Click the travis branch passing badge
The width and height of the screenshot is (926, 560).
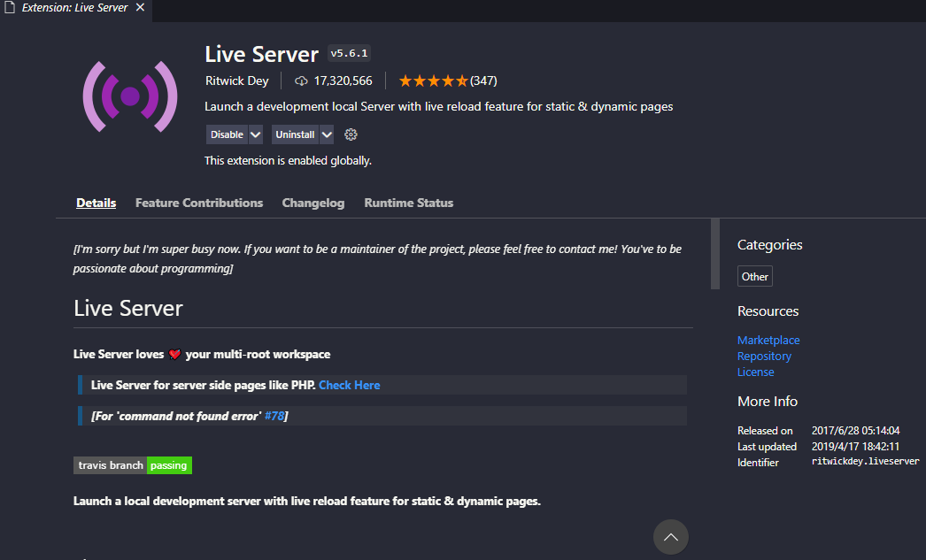[x=133, y=465]
